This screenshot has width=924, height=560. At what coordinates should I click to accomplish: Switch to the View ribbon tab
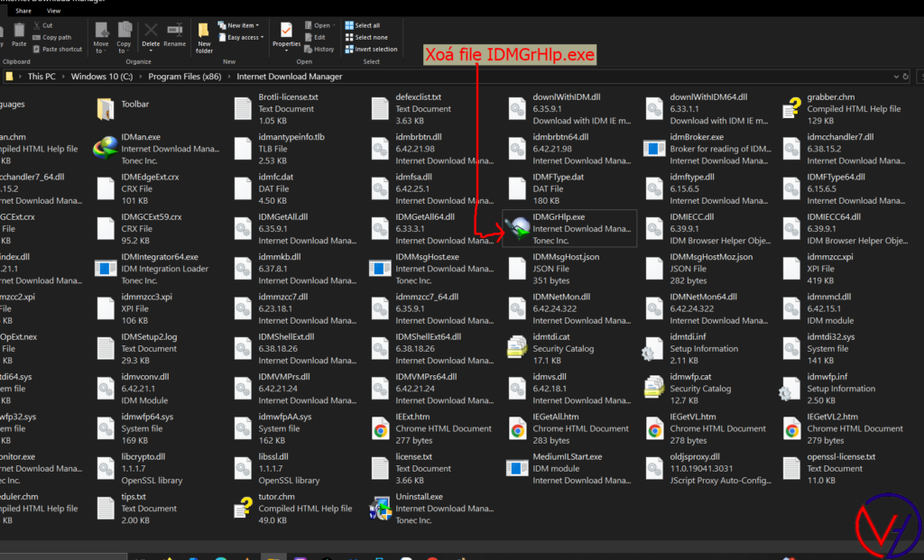54,11
